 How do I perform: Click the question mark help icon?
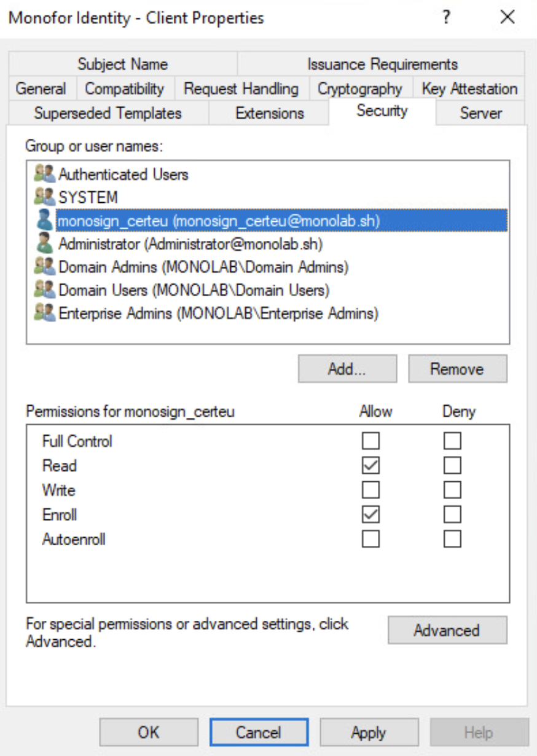click(447, 17)
